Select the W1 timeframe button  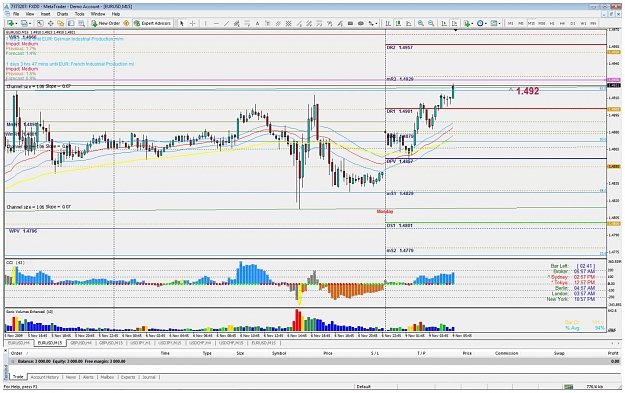[x=583, y=23]
